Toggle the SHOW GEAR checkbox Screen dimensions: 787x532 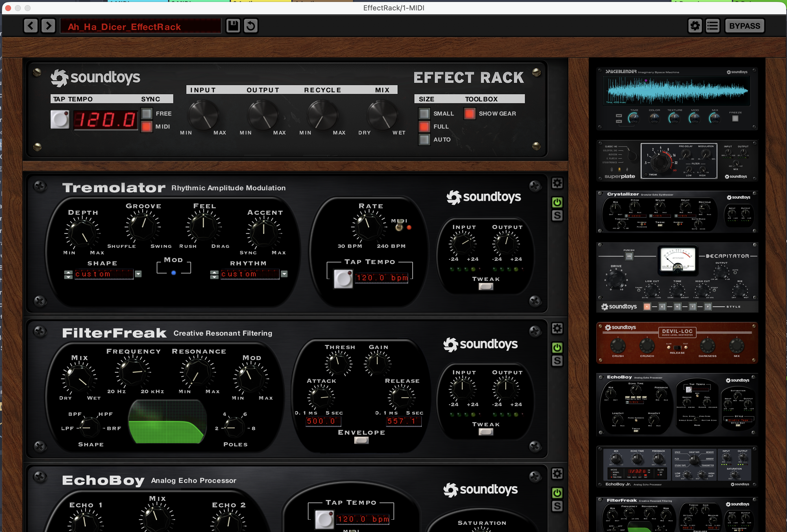[x=469, y=114]
